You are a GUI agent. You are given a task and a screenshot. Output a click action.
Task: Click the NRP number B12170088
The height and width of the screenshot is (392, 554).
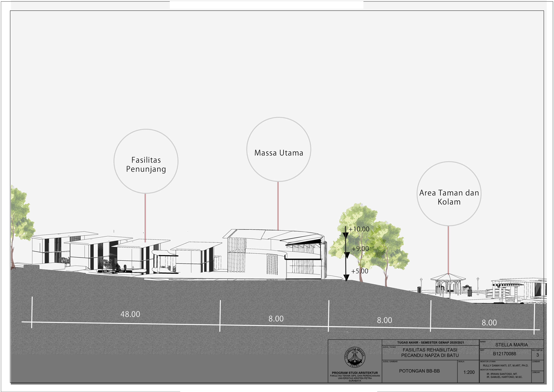(x=504, y=354)
